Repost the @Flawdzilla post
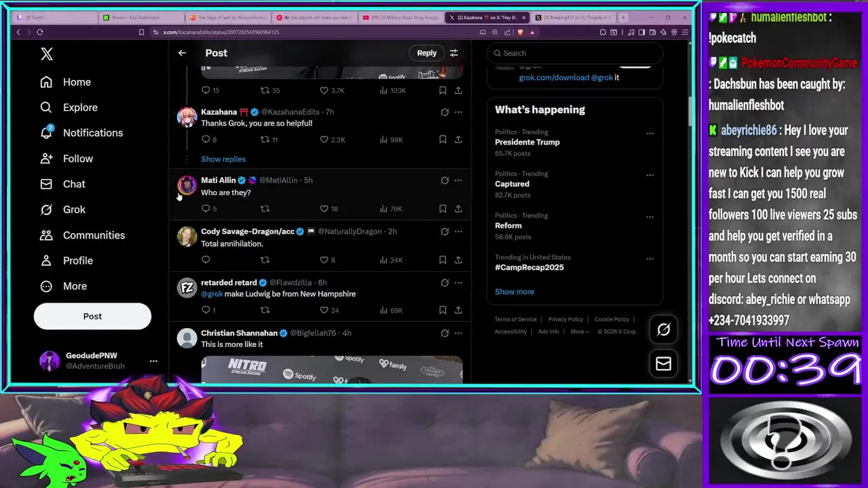Image resolution: width=868 pixels, height=488 pixels. point(265,310)
